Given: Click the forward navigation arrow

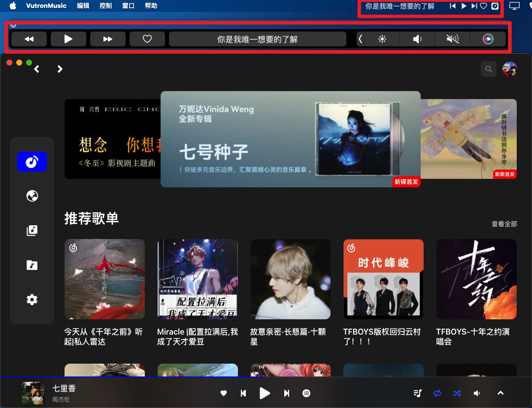Looking at the screenshot, I should point(60,69).
